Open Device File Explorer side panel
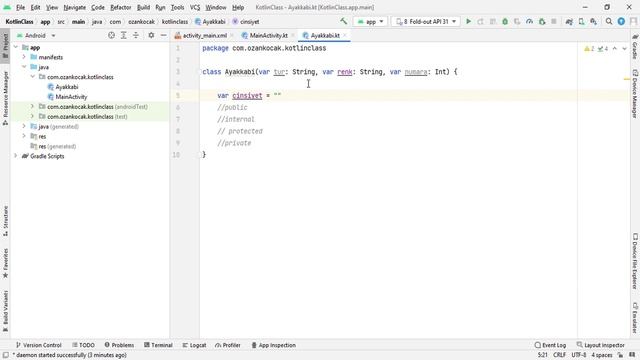Viewport: 640px width, 360px height. [x=635, y=261]
